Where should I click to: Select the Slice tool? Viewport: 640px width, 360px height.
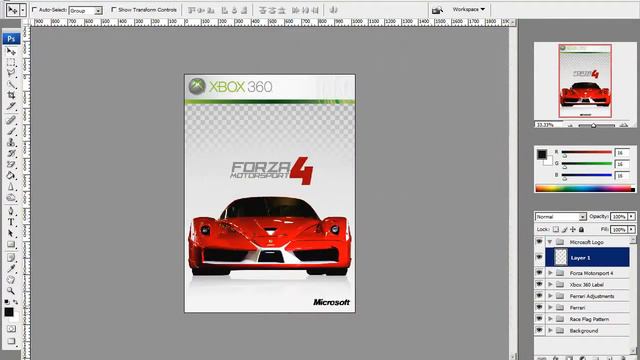(11, 106)
